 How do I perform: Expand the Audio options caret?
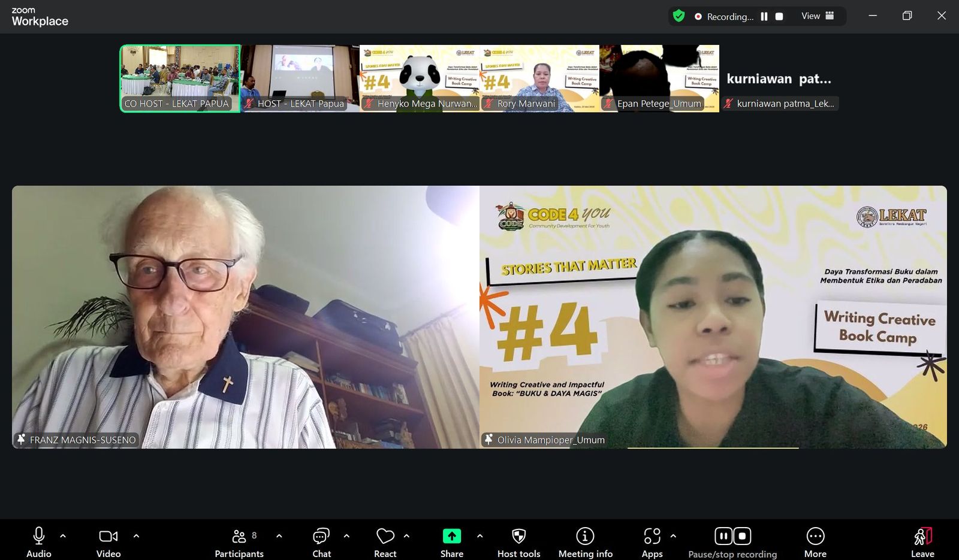pos(63,536)
